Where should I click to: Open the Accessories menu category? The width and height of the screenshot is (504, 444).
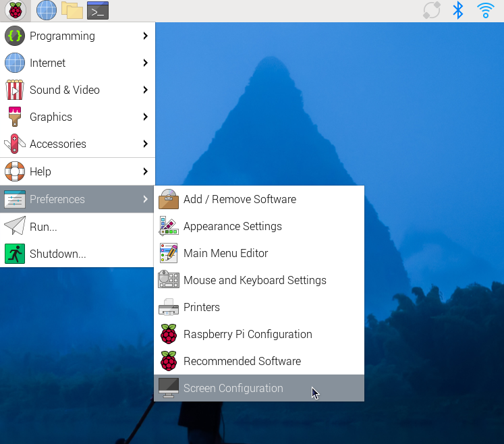pyautogui.click(x=78, y=144)
